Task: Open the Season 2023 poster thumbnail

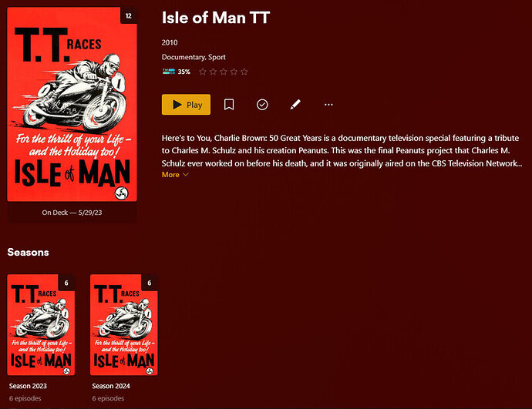Action: tap(41, 324)
